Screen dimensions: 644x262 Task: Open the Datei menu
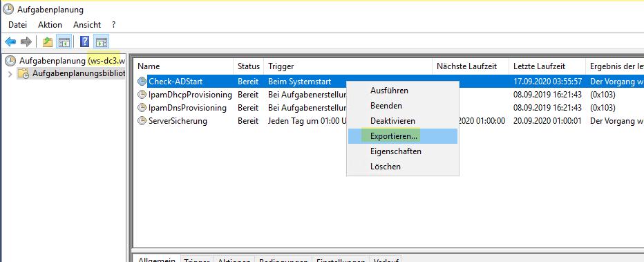tap(17, 25)
